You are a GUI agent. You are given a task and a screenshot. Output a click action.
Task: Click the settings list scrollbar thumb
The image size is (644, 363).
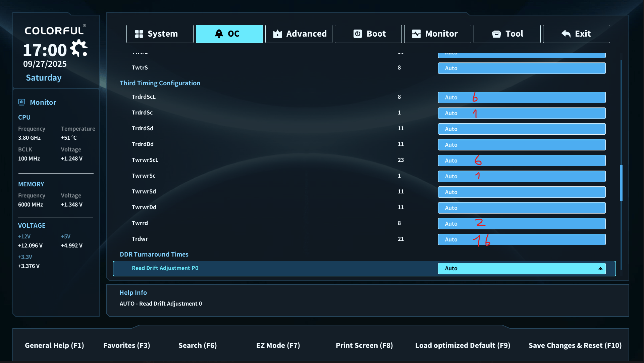tap(621, 183)
